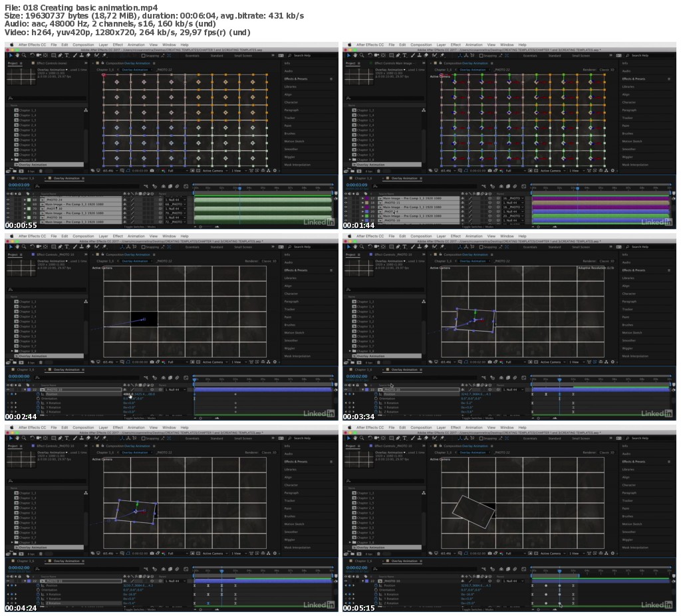Open the Effect Controls tab in 00:04:24 frame
Image resolution: width=681 pixels, height=616 pixels.
click(56, 447)
